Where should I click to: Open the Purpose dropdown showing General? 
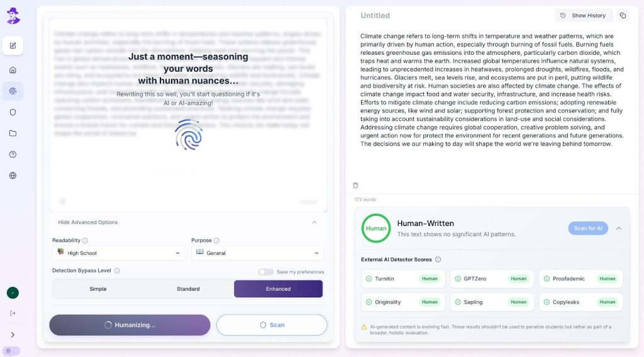257,253
